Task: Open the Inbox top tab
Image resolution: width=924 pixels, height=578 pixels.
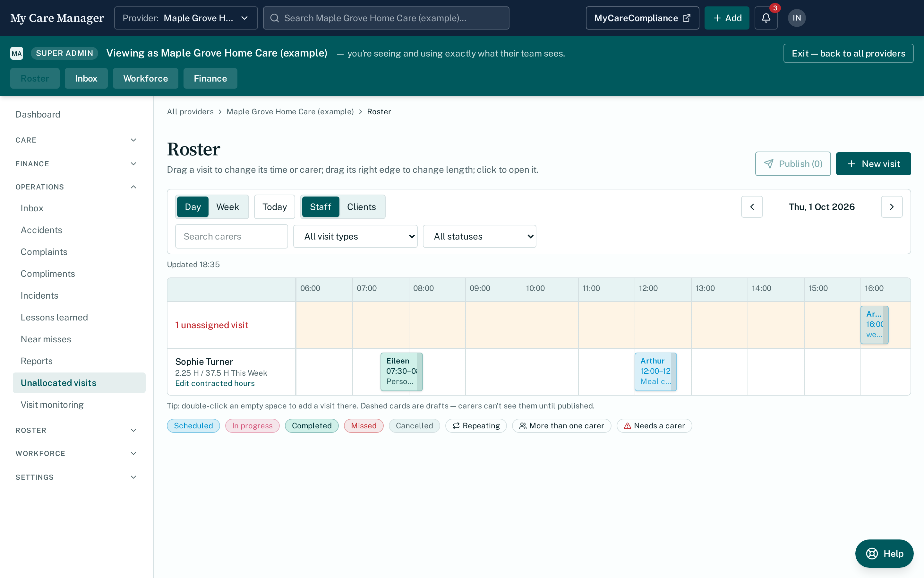Action: tap(86, 78)
